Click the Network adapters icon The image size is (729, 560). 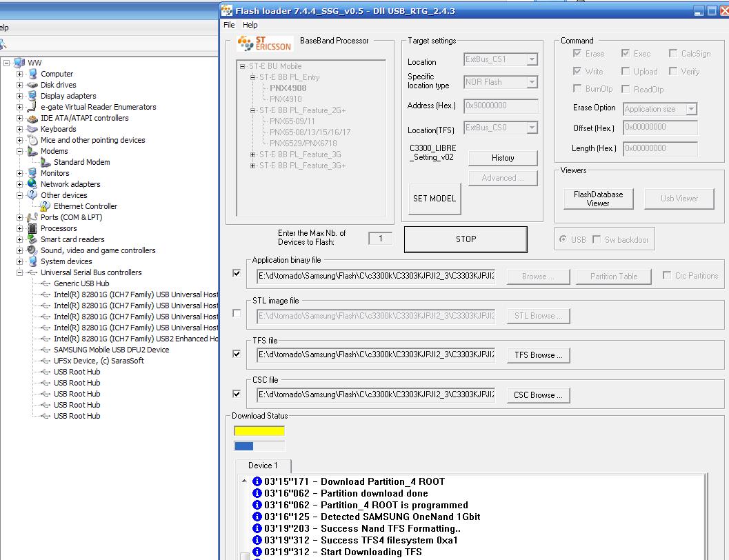32,184
